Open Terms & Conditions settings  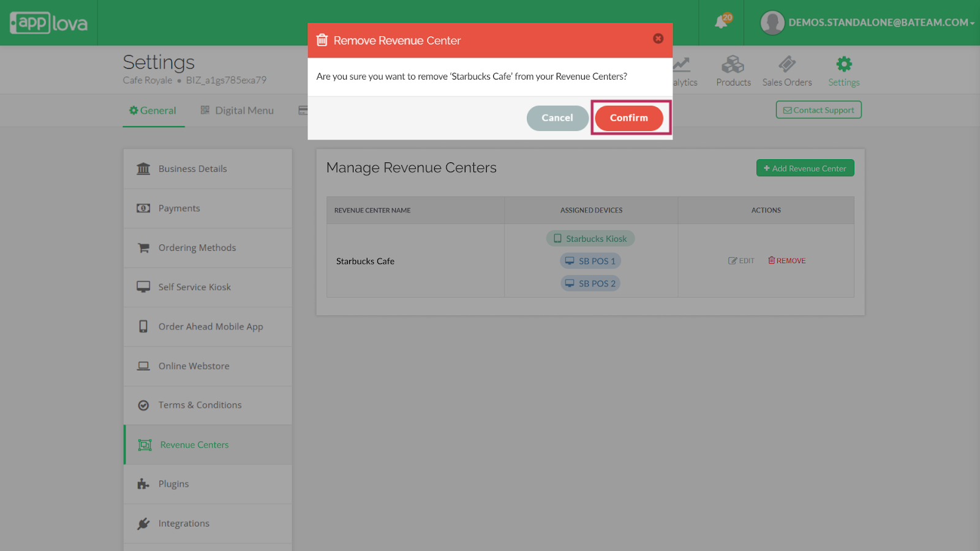[208, 405]
